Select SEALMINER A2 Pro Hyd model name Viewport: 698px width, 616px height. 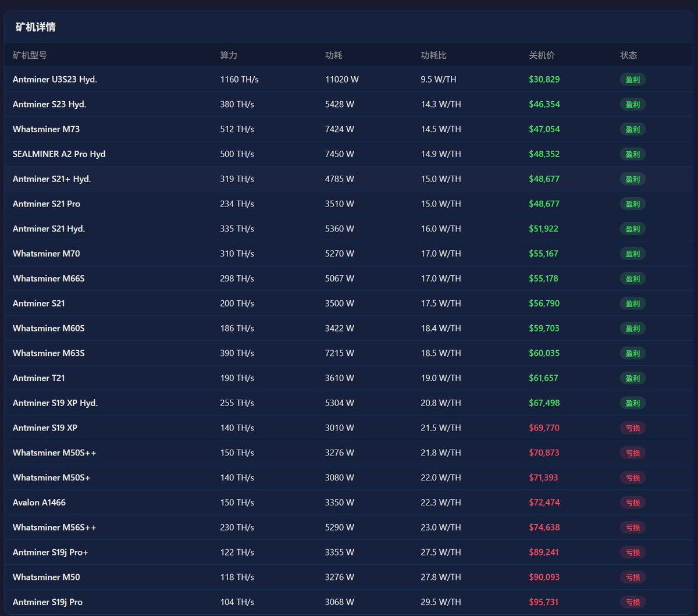click(59, 154)
